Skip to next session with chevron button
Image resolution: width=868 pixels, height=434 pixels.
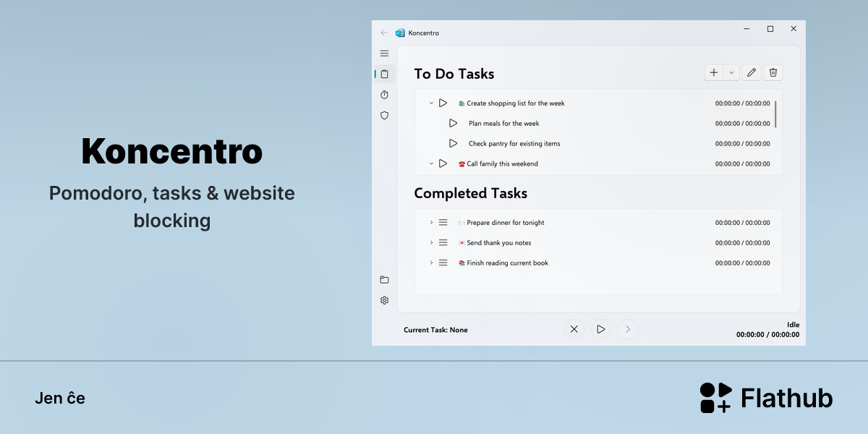click(628, 329)
